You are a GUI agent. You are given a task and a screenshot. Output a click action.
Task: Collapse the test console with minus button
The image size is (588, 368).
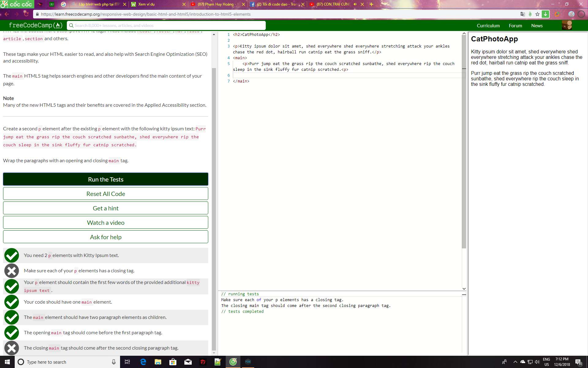coord(464,294)
